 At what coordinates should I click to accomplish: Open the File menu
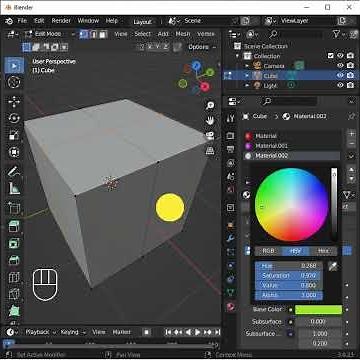point(22,21)
